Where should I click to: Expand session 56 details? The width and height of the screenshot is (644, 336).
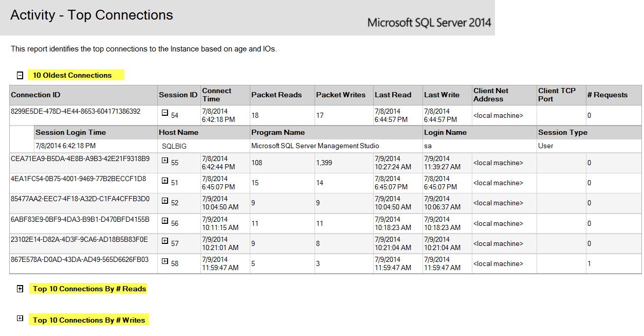click(165, 221)
